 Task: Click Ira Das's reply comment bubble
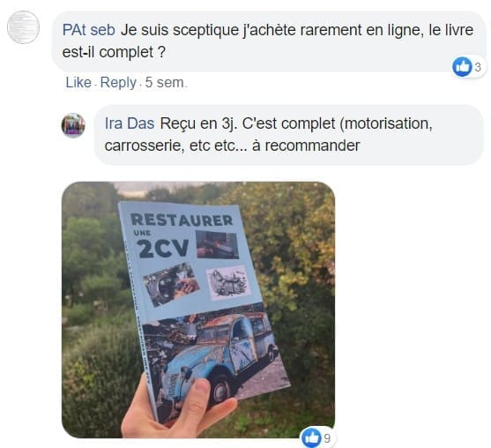[x=288, y=135]
